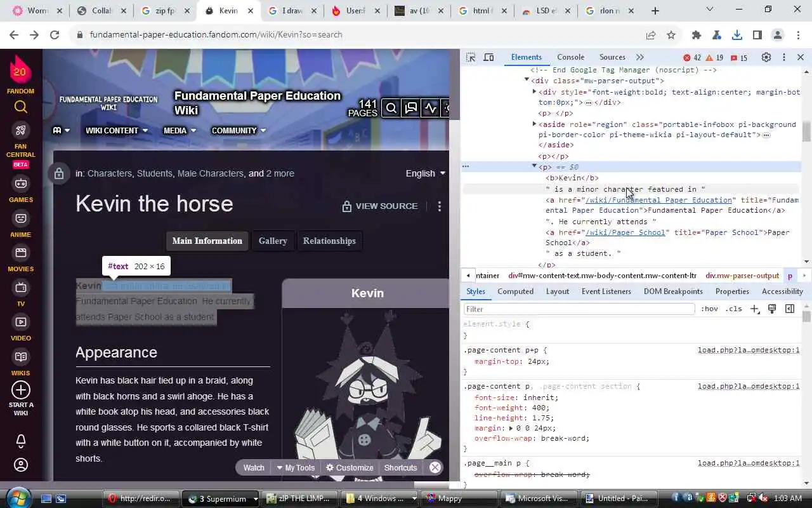Open the Games controller icon in the sidebar
The width and height of the screenshot is (812, 508).
21,184
